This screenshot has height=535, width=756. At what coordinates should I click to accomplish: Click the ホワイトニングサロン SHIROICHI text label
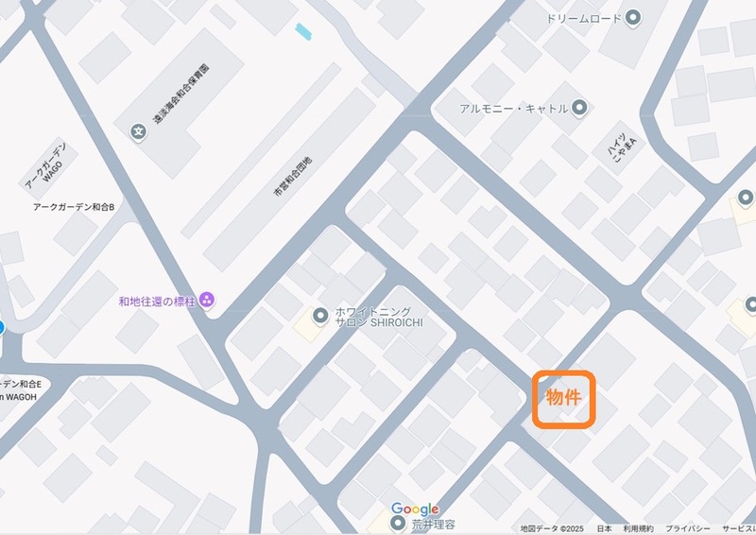379,317
